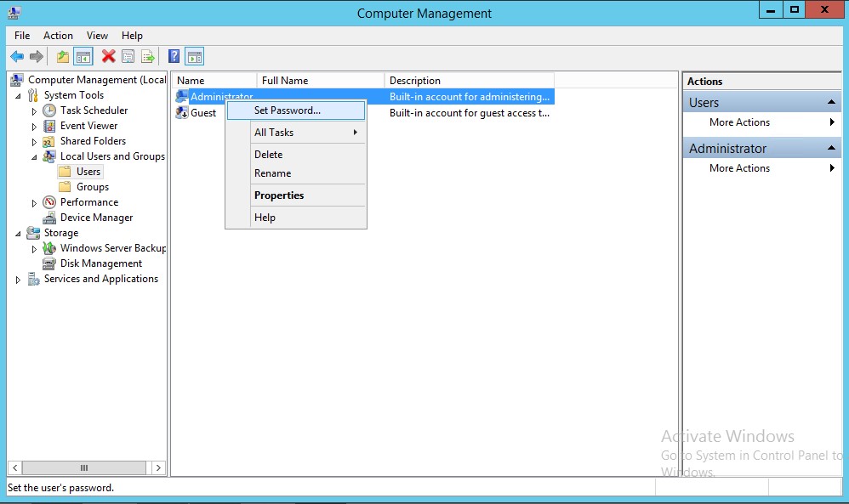Click More Actions under Administrator section
This screenshot has width=849, height=504.
coord(739,168)
